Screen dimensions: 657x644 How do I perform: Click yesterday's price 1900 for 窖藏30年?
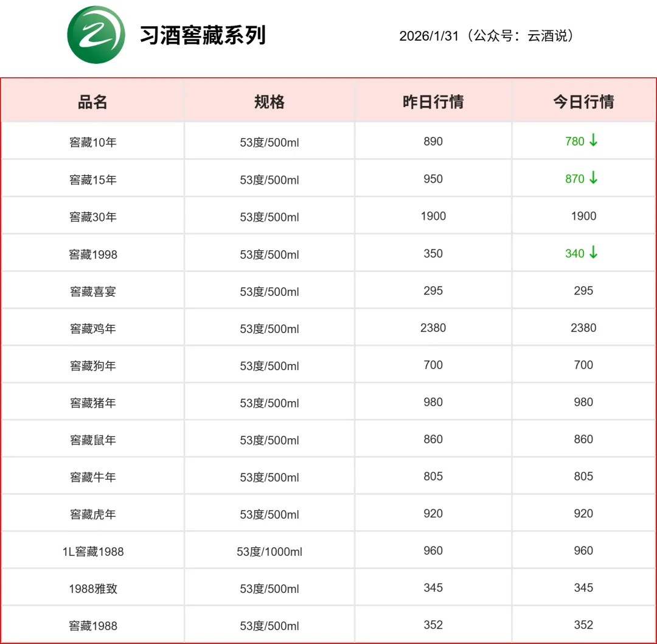pos(433,216)
